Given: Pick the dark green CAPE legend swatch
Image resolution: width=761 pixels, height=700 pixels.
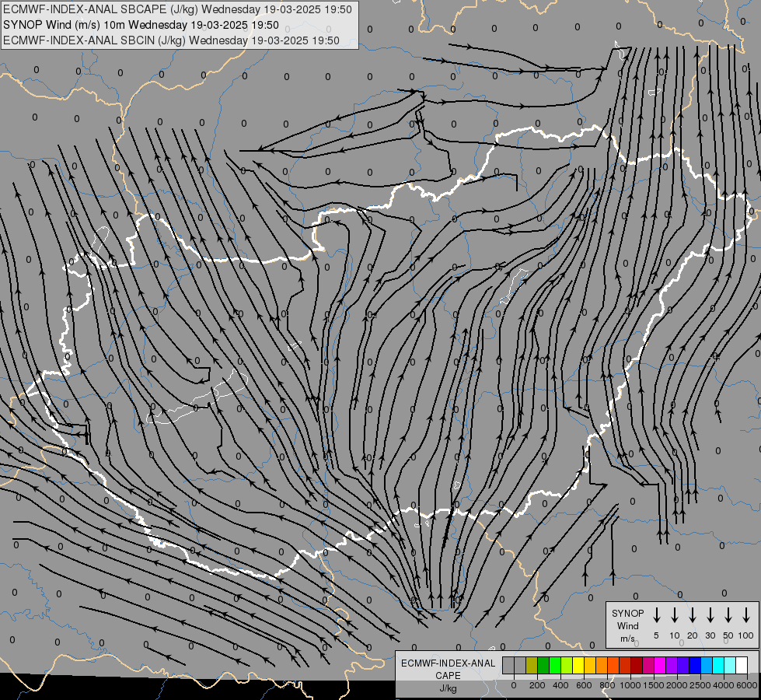Looking at the screenshot, I should (x=543, y=665).
